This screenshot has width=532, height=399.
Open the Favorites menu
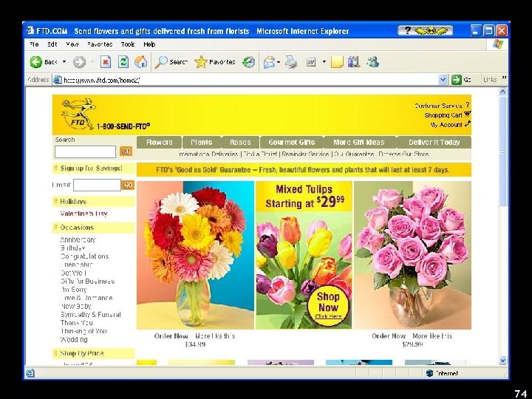coord(100,44)
